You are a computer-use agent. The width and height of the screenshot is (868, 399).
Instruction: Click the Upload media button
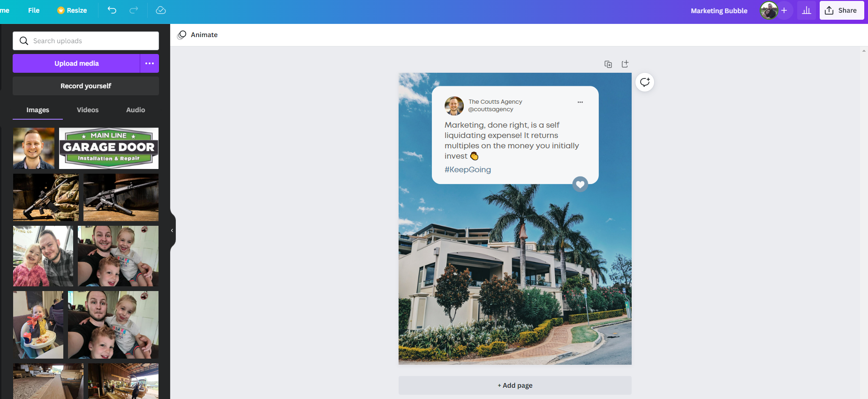(76, 63)
